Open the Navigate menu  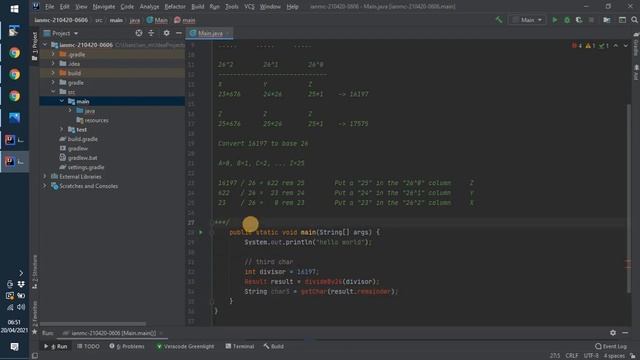pyautogui.click(x=104, y=7)
